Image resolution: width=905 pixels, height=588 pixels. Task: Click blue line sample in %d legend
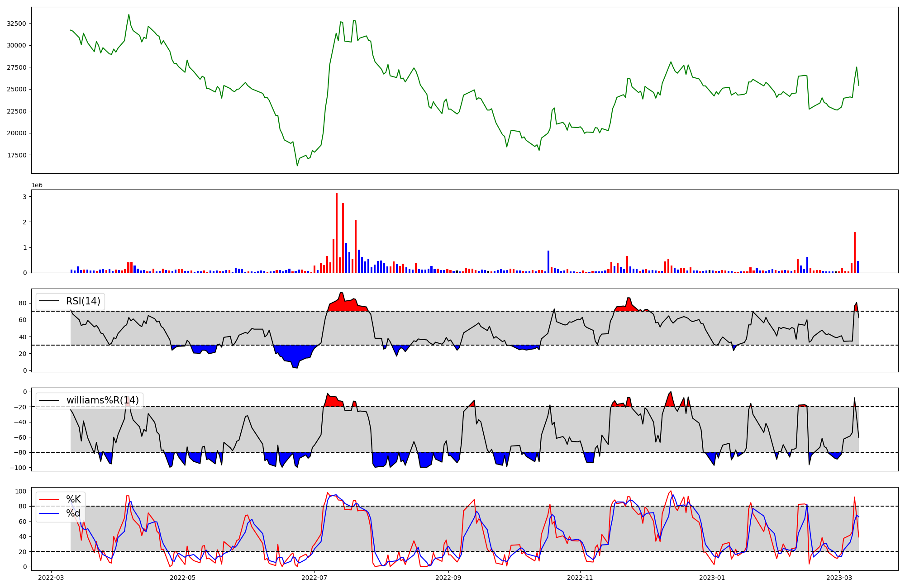pyautogui.click(x=49, y=513)
